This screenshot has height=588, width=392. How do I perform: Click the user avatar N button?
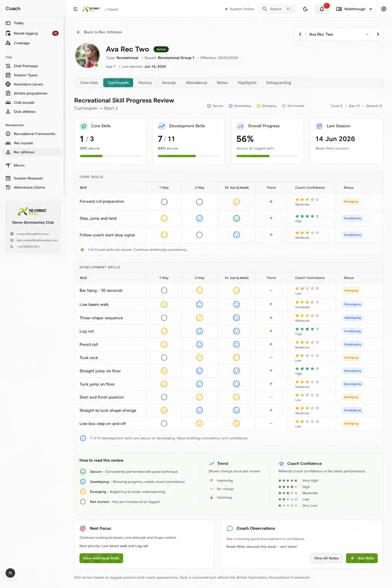10,573
